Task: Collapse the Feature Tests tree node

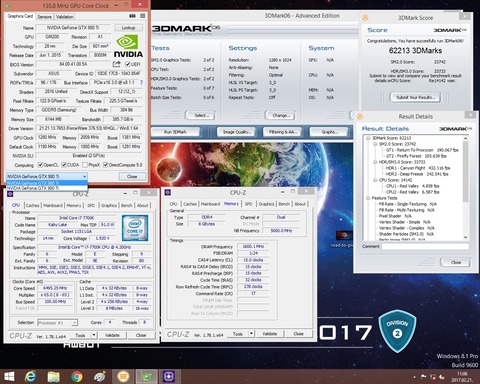Action: pos(368,198)
